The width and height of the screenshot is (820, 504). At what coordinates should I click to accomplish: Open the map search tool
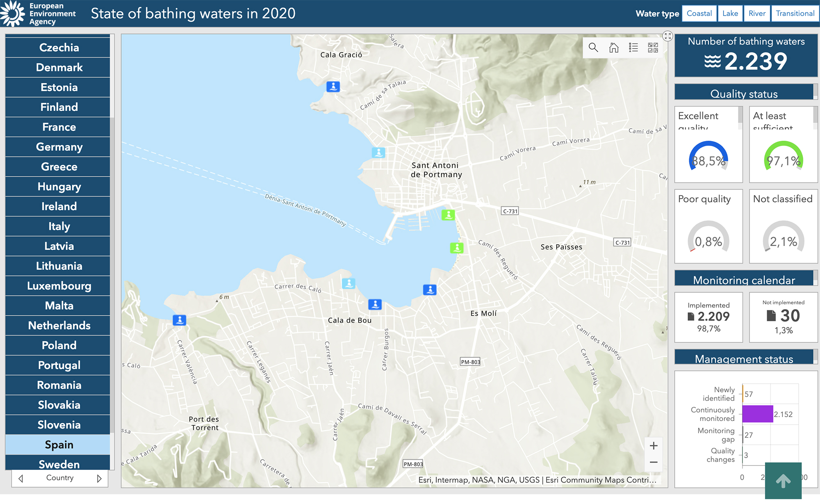[x=593, y=48]
